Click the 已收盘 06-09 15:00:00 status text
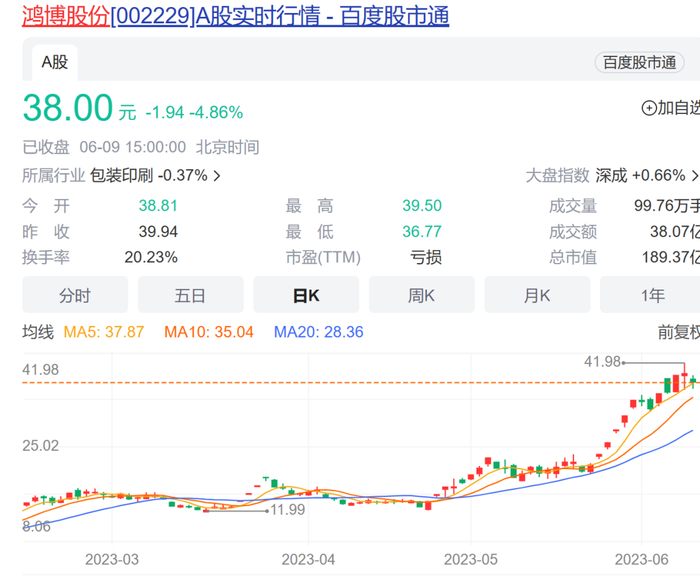700x576 pixels. 104,147
